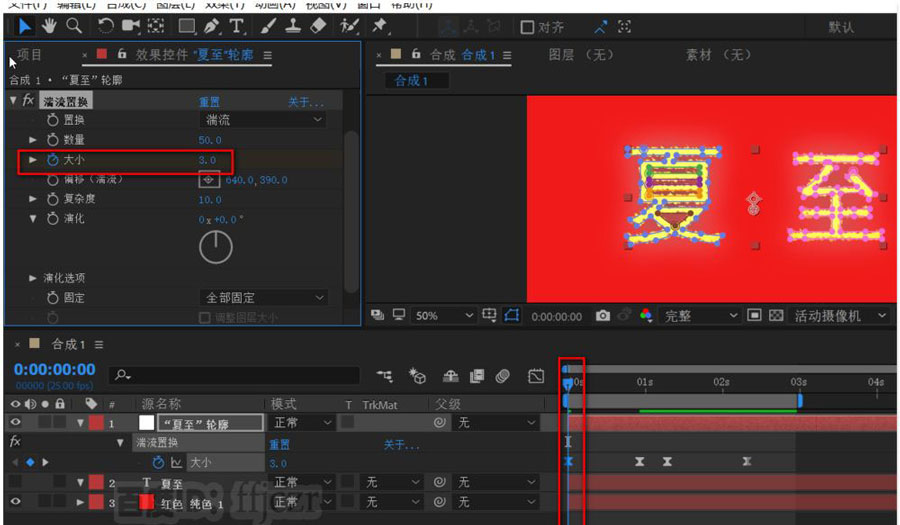Select the 素材 (无) viewer tab
Screen dimensions: 900x525
(718, 55)
